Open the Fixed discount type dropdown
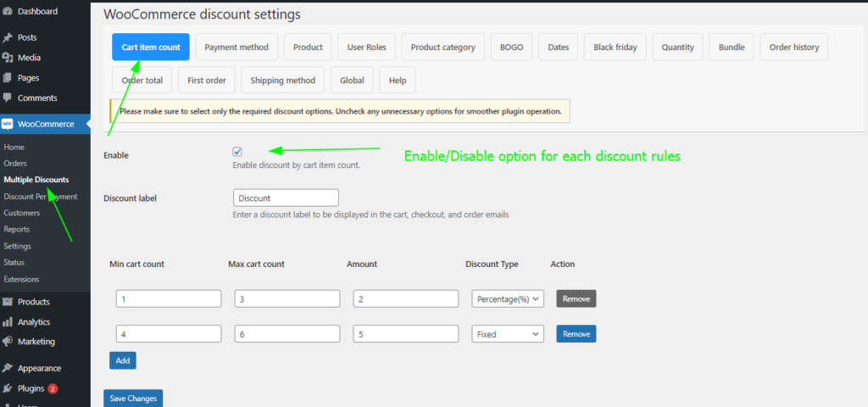Viewport: 868px width, 407px height. (507, 334)
